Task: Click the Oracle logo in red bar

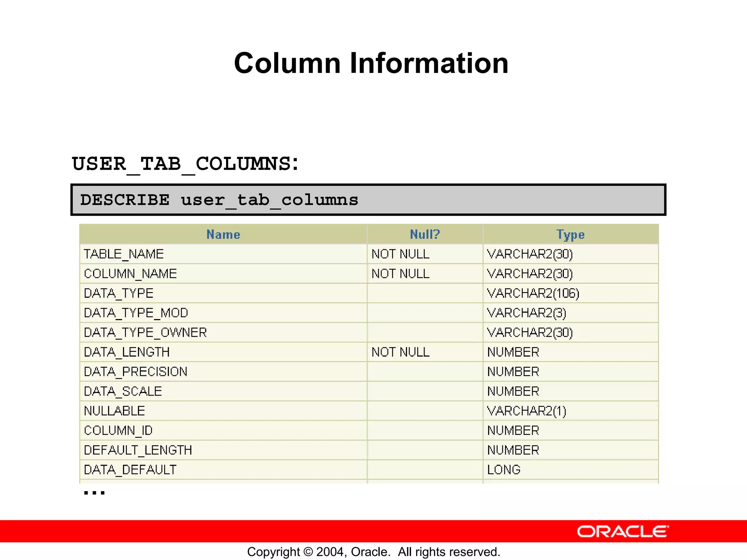Action: [x=623, y=532]
